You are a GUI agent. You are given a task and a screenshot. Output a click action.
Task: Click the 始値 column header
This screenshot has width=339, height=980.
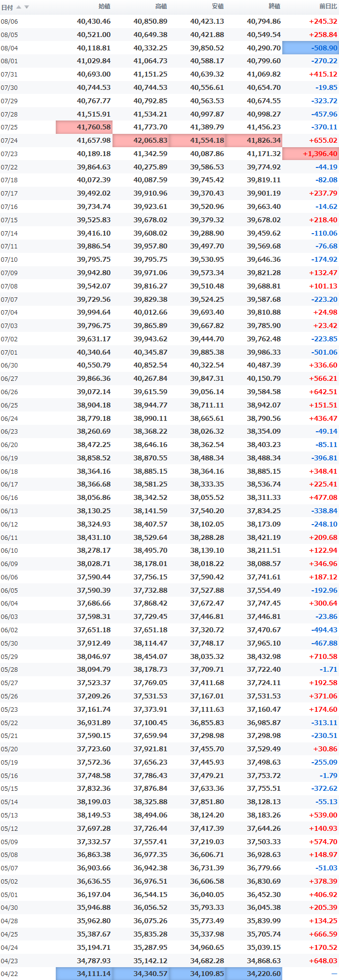tap(105, 6)
